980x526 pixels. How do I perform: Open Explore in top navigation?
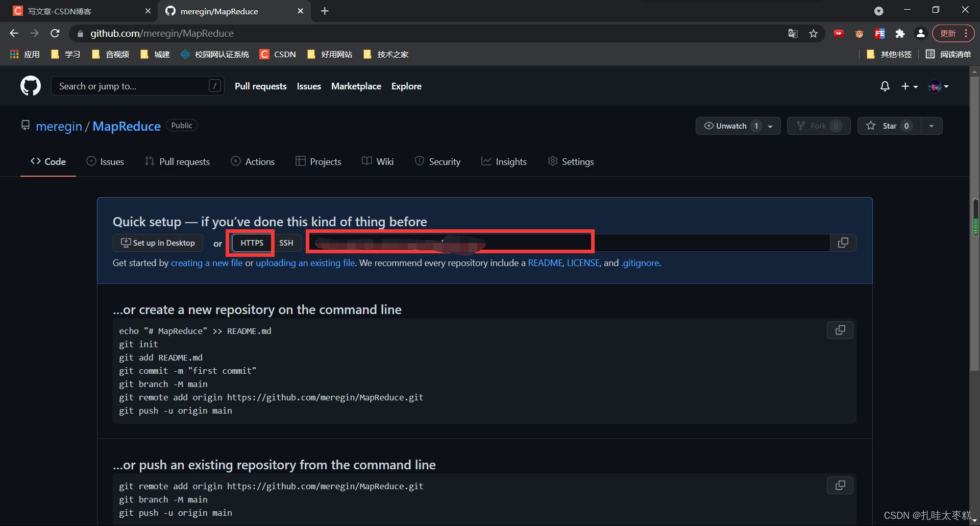(x=406, y=86)
